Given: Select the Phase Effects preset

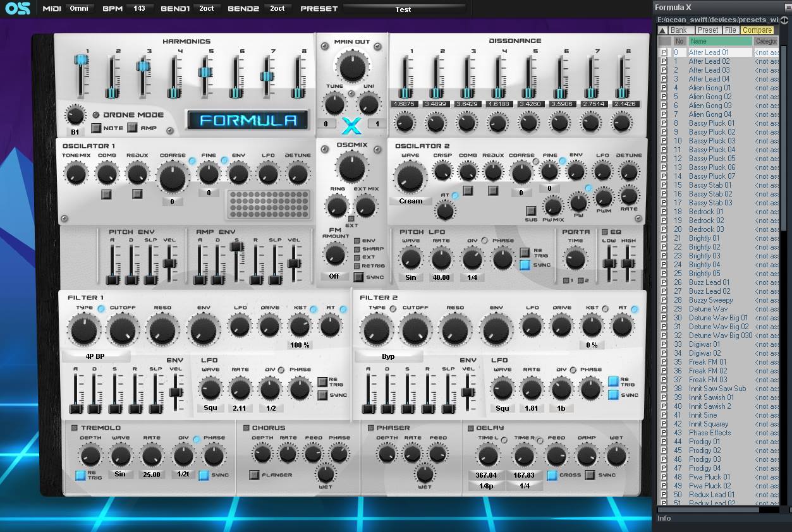Looking at the screenshot, I should pyautogui.click(x=710, y=433).
